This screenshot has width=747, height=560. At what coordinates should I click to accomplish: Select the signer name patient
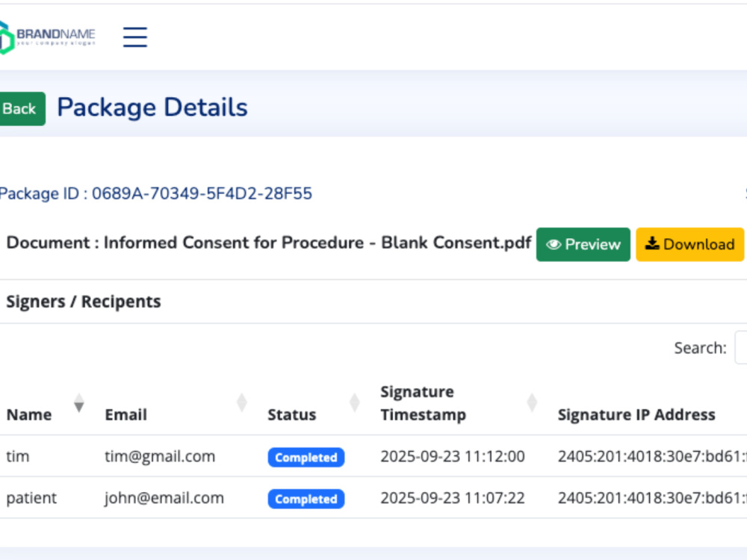point(31,498)
